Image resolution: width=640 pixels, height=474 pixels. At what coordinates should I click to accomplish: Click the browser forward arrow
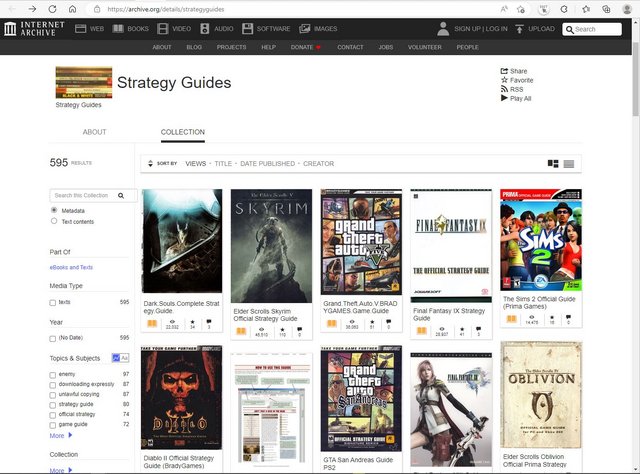32,9
